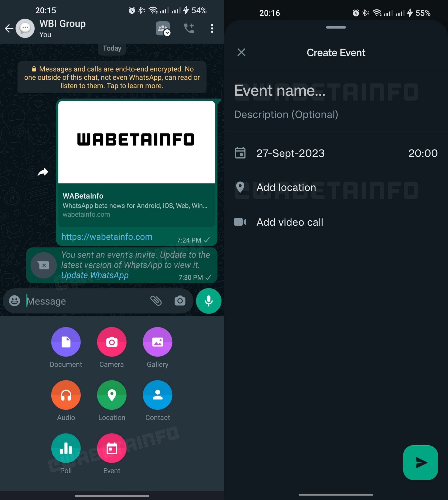Tap the Gallery icon in attachment menu

(157, 342)
